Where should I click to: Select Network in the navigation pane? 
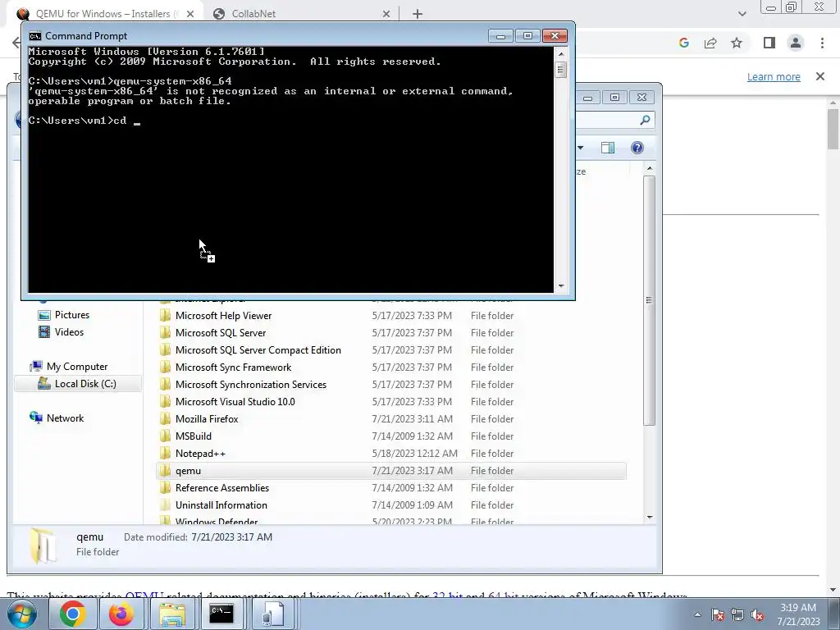point(65,418)
